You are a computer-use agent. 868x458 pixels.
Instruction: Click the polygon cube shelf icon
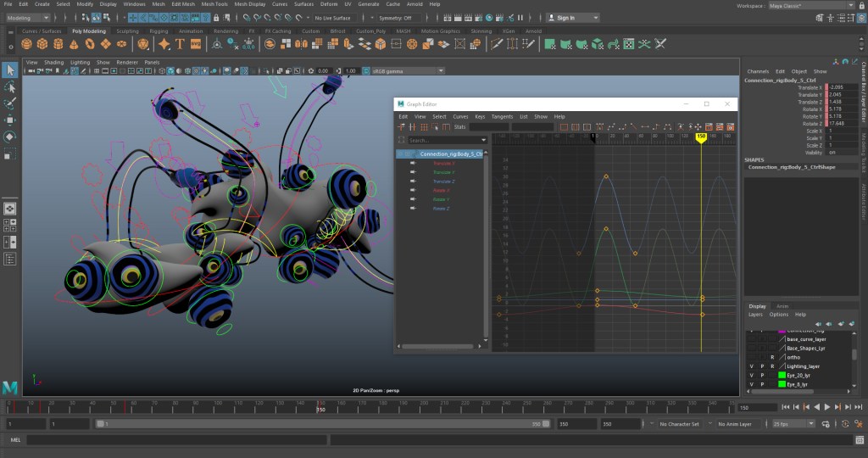coord(43,43)
